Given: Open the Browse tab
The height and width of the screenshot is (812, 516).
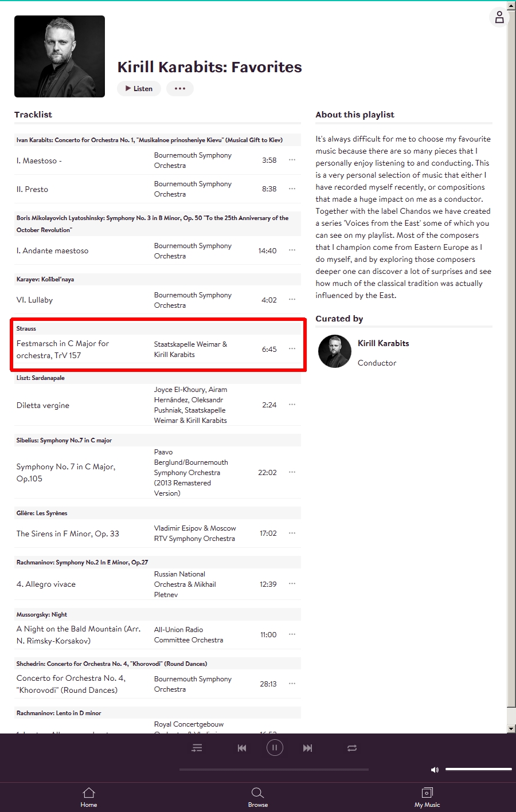Looking at the screenshot, I should [258, 797].
